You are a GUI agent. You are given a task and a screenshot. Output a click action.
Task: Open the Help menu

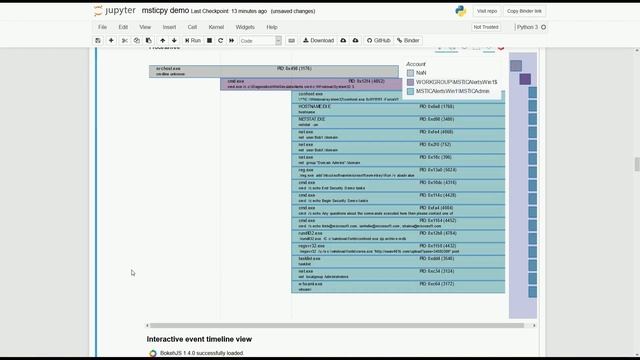[x=272, y=27]
